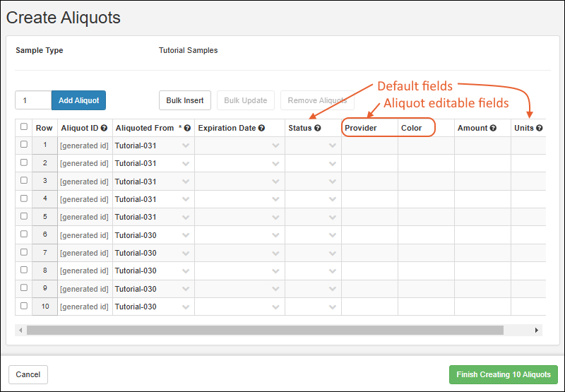
Task: Toggle the select-all checkbox in header
Action: coord(24,127)
